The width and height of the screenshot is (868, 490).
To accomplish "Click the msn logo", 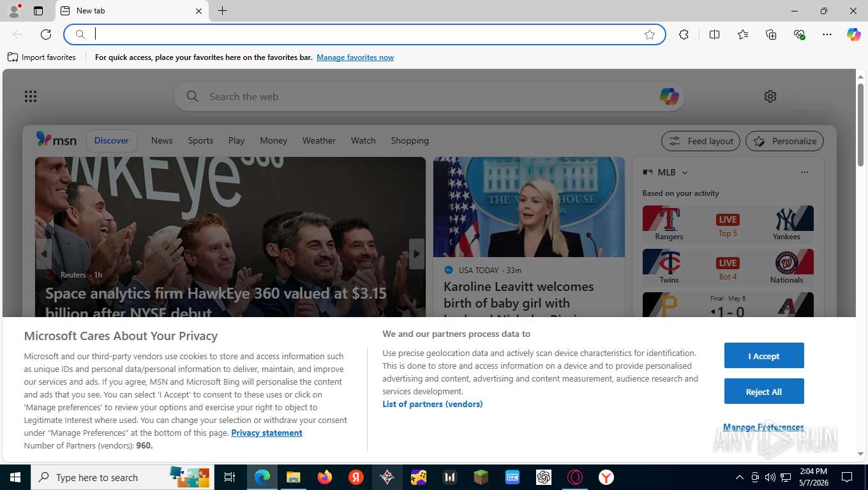I will click(x=56, y=140).
